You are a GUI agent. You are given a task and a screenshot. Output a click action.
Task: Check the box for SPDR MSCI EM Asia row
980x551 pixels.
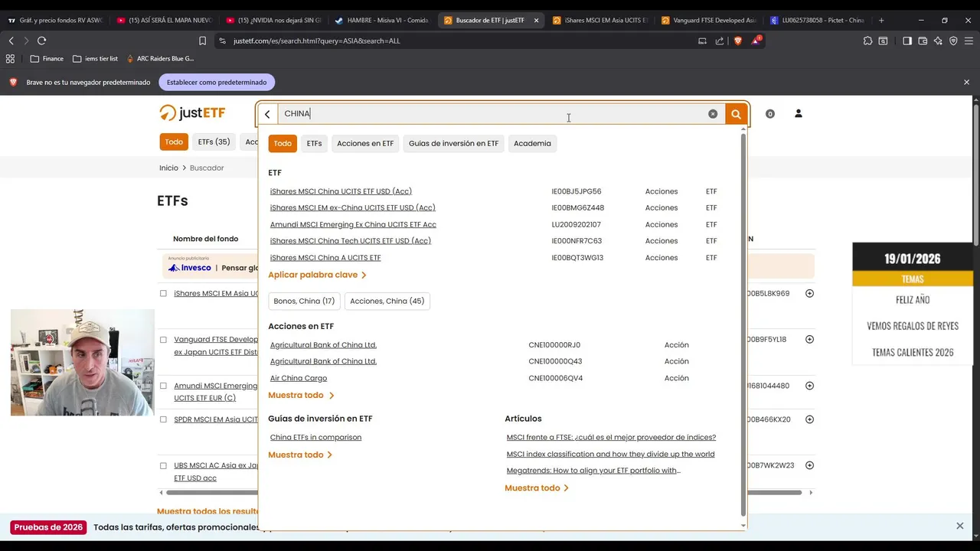click(x=163, y=419)
